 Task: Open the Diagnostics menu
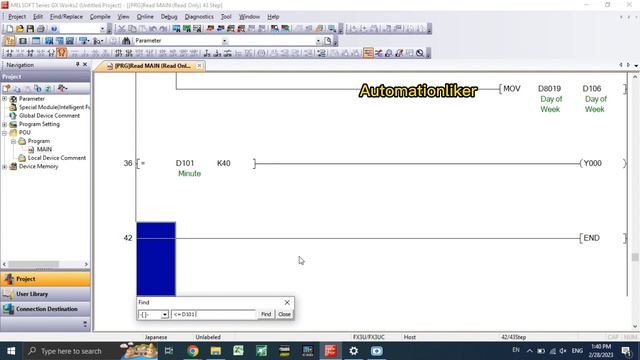tap(199, 17)
